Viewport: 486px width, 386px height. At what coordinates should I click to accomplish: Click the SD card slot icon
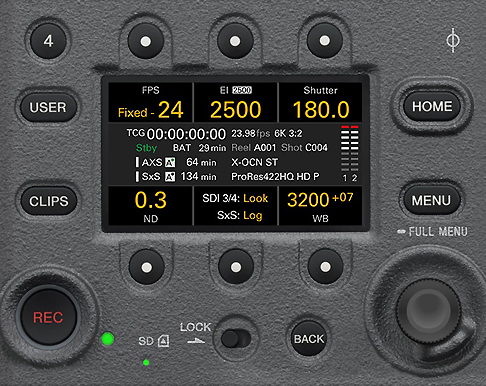tap(163, 341)
